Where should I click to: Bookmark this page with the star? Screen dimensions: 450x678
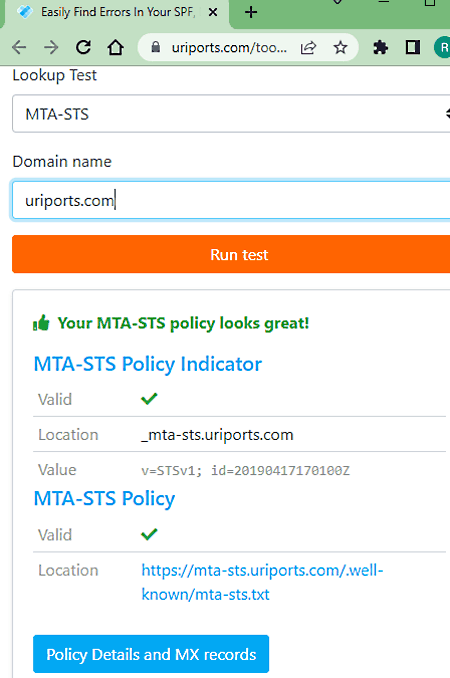click(341, 47)
